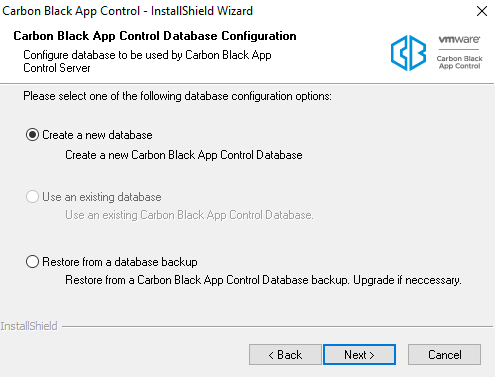Image resolution: width=495 pixels, height=377 pixels.
Task: Click the 'Upgrade if neccessary' restore description text
Action: 407,280
